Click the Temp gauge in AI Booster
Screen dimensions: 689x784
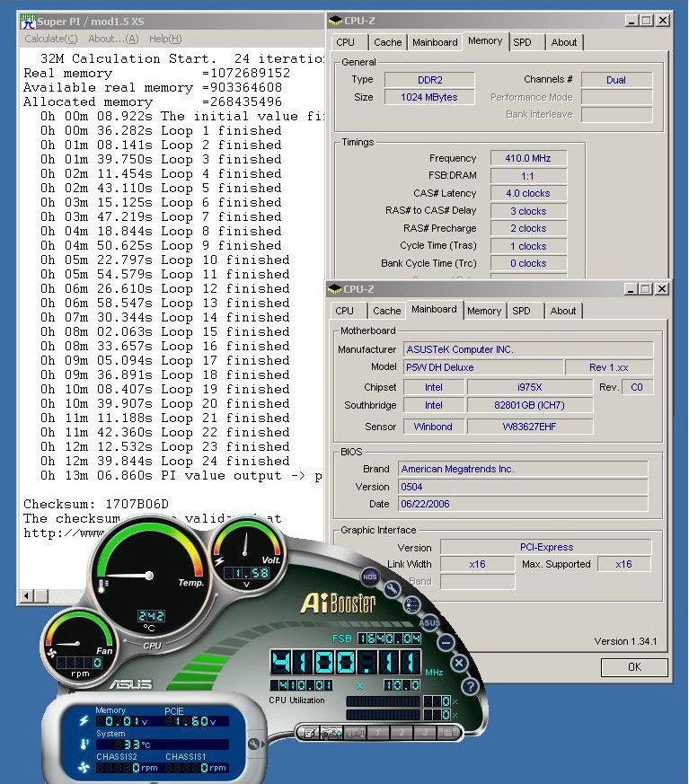click(150, 575)
